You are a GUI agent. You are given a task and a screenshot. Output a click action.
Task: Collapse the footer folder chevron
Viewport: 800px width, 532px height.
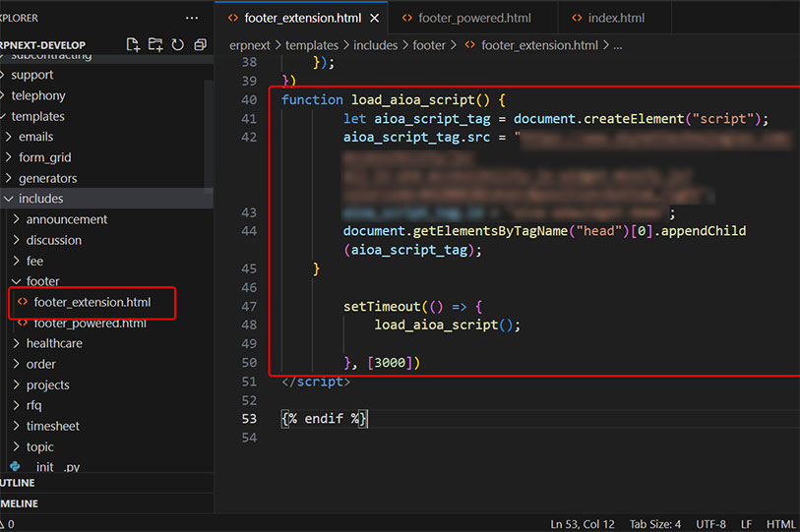[x=17, y=281]
